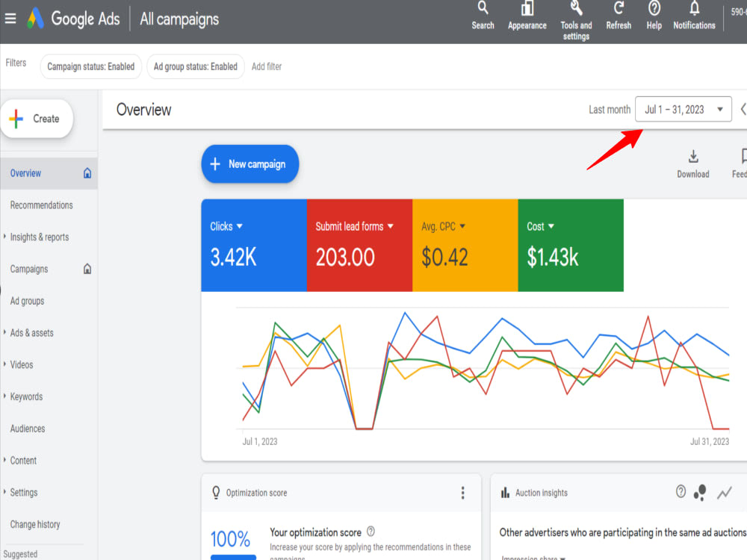The image size is (747, 560).
Task: Open Optimization score three-dot menu
Action: [462, 493]
